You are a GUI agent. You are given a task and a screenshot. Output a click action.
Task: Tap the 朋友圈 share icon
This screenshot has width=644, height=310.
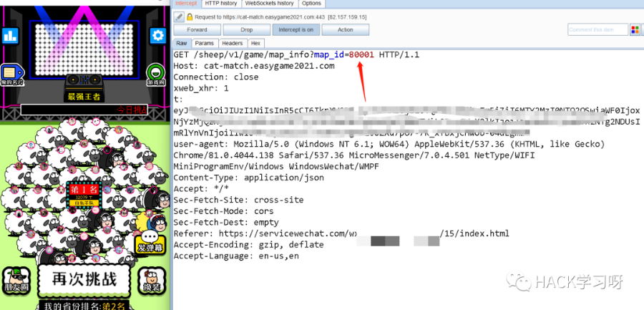[x=16, y=280]
